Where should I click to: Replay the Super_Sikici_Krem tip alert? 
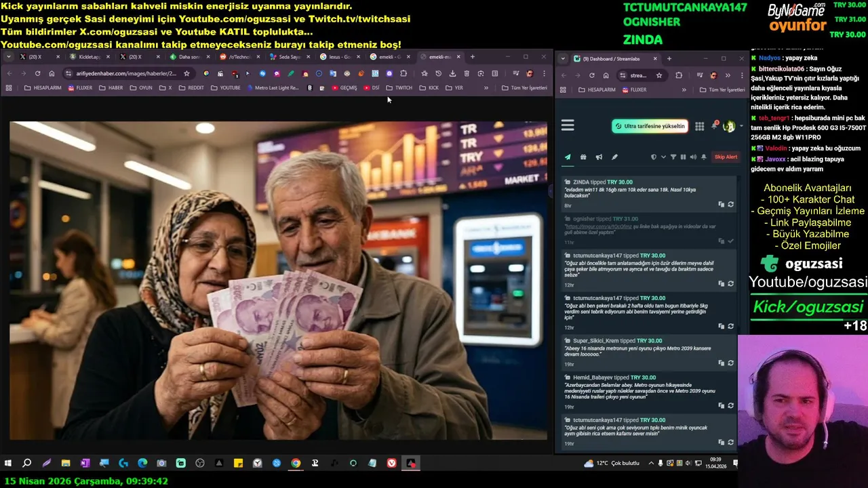(731, 363)
